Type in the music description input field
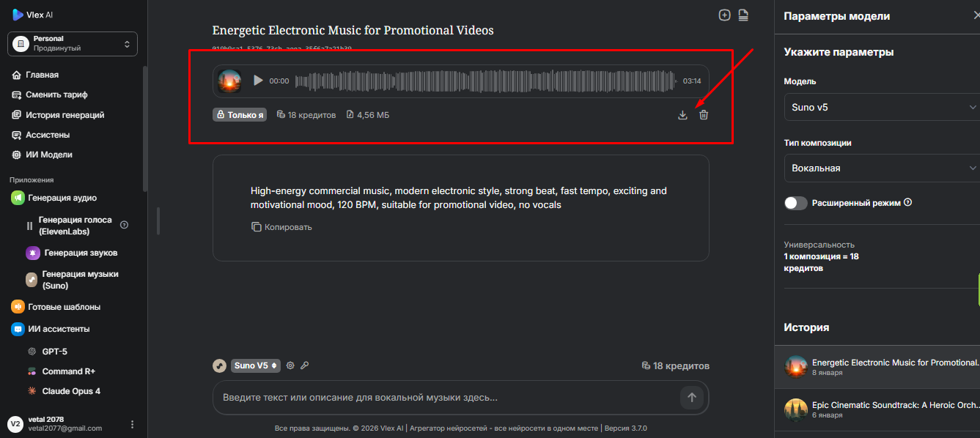The width and height of the screenshot is (980, 438). (446, 398)
